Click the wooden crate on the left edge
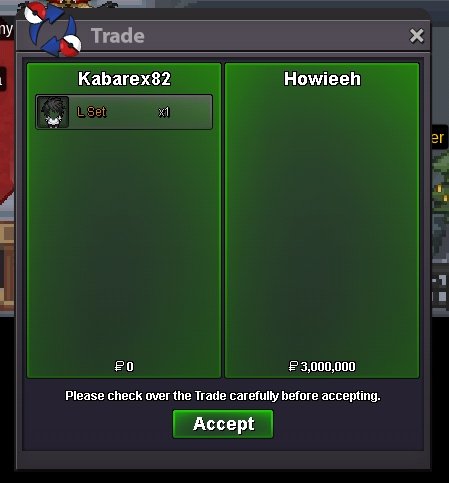 pos(7,267)
